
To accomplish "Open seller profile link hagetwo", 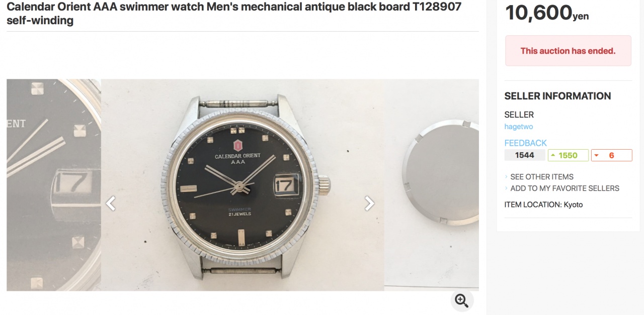I will pos(518,127).
